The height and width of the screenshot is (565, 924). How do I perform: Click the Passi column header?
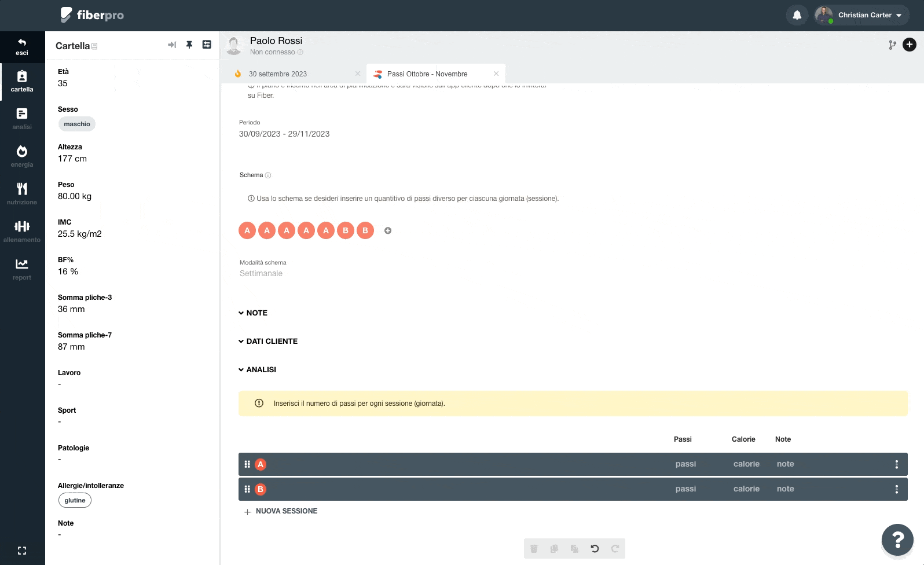[x=683, y=439]
